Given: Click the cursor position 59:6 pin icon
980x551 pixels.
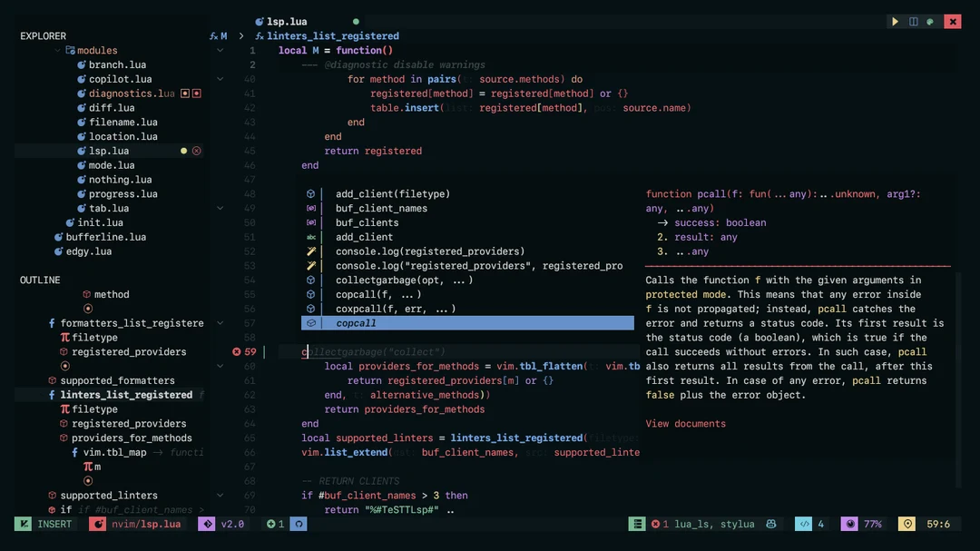Looking at the screenshot, I should coord(907,524).
